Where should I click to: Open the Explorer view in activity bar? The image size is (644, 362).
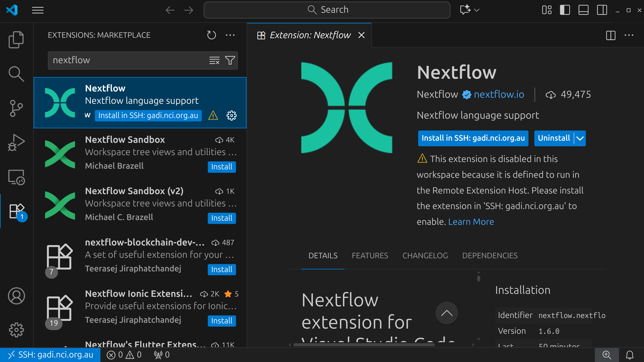tap(16, 39)
